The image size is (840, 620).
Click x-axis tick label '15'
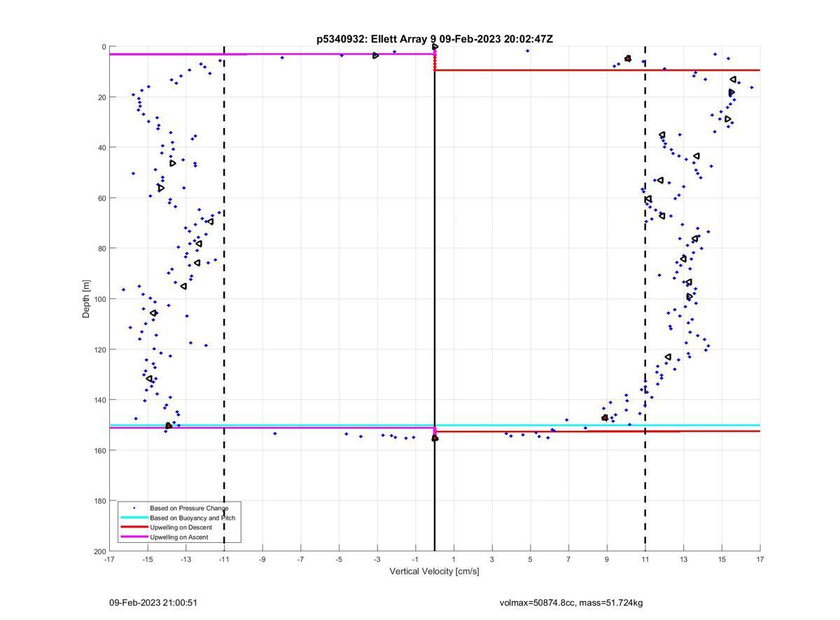722,559
